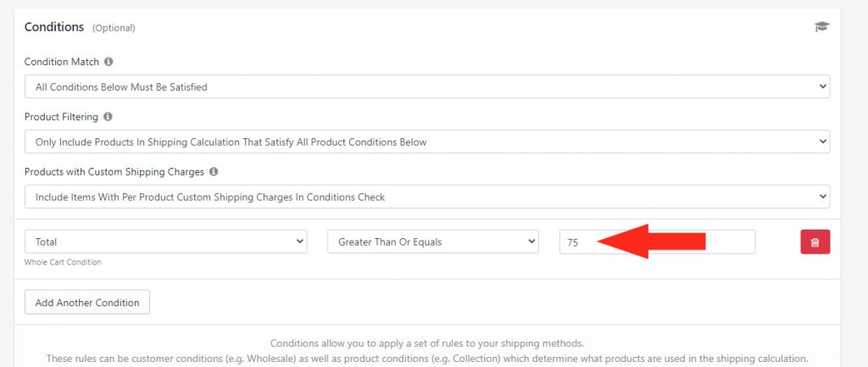Image resolution: width=868 pixels, height=367 pixels.
Task: Click info icon beside Product Filtering
Action: point(108,117)
